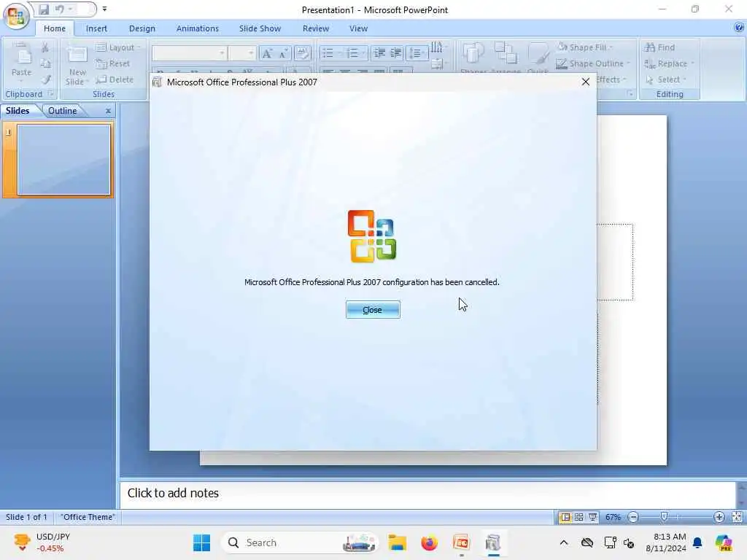Click the Decrease List Level icon
747x560 pixels.
(379, 52)
